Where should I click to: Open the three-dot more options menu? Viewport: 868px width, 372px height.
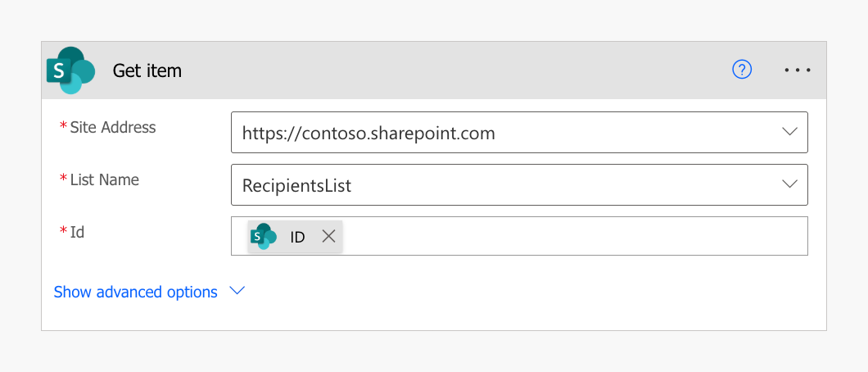[x=797, y=70]
